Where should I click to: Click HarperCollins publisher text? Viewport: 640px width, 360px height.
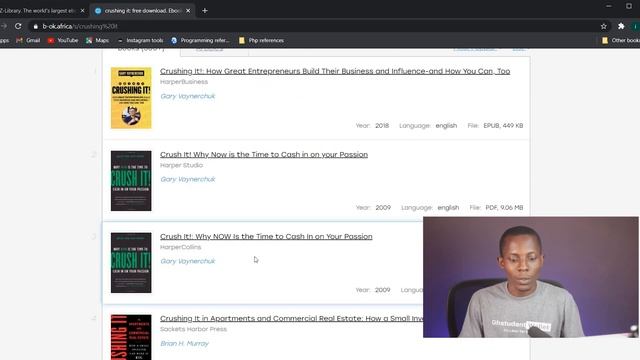coord(180,247)
